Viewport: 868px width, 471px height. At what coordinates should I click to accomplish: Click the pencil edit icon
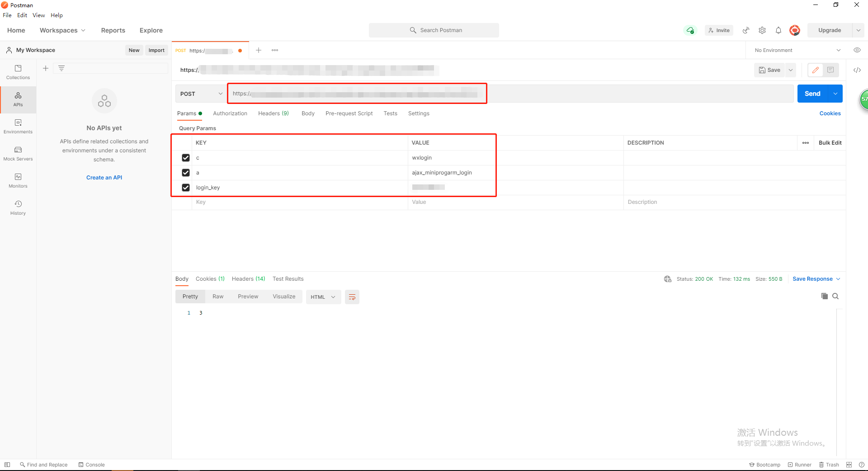(x=816, y=70)
